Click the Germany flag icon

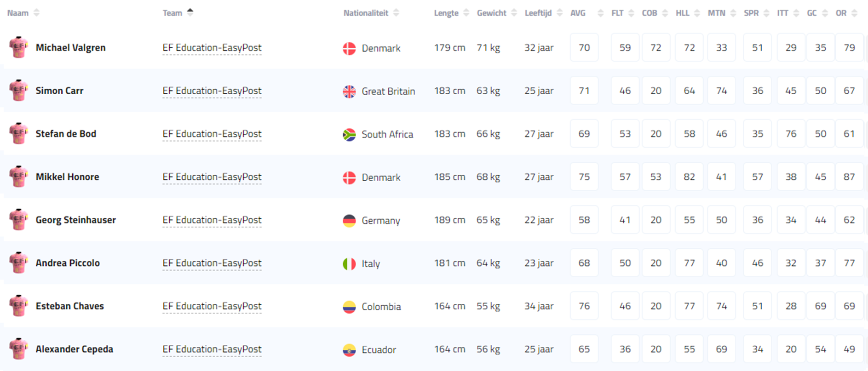point(349,221)
